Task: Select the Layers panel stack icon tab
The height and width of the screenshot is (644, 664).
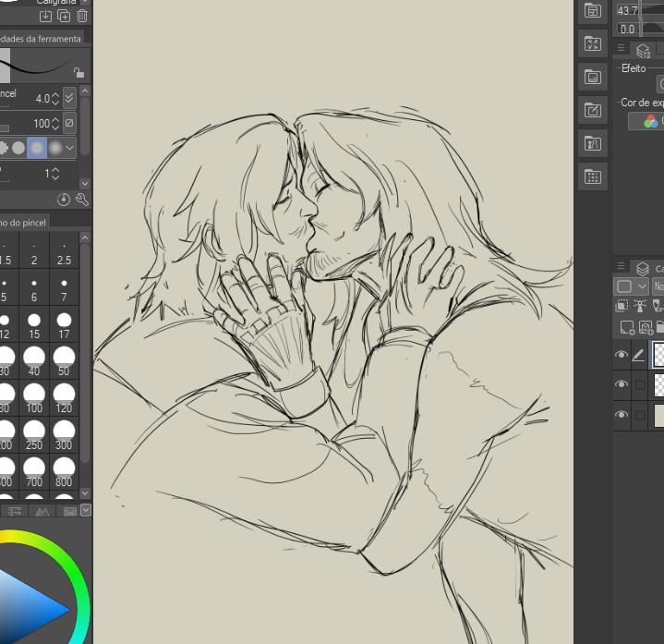Action: pos(643,268)
